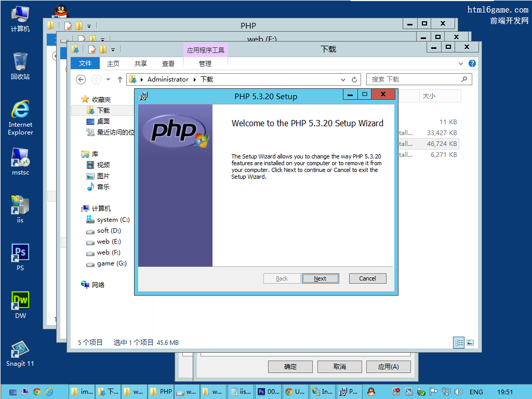Click the up-one-level arrow in Explorer

pos(120,79)
